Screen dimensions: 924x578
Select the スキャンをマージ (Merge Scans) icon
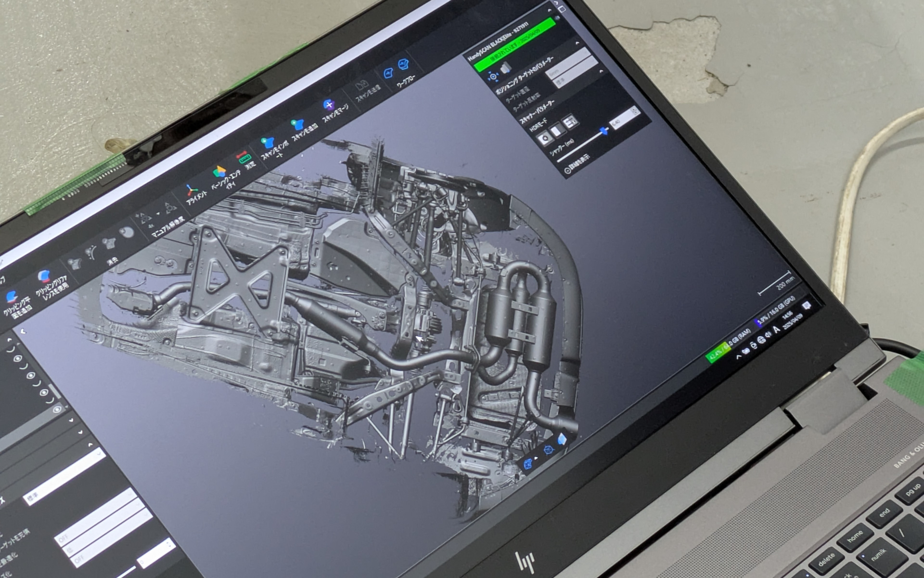(329, 105)
